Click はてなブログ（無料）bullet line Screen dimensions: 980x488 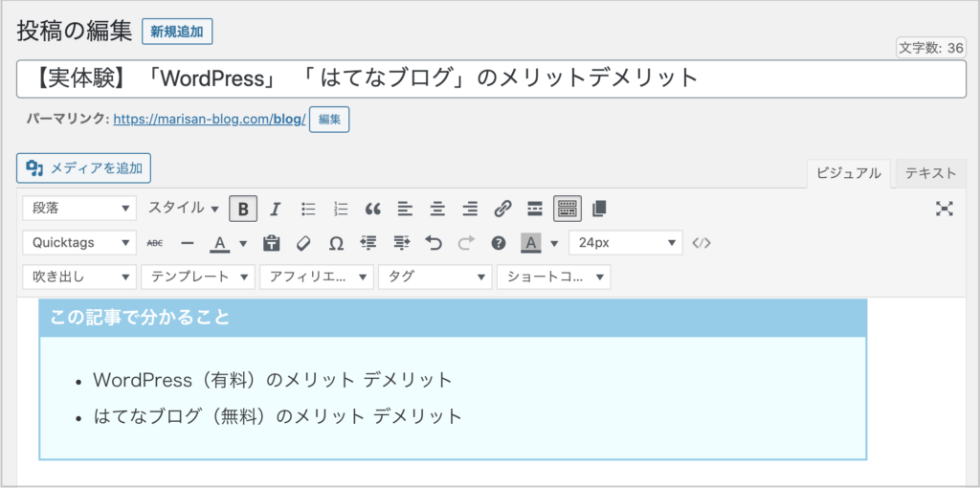[x=277, y=415]
